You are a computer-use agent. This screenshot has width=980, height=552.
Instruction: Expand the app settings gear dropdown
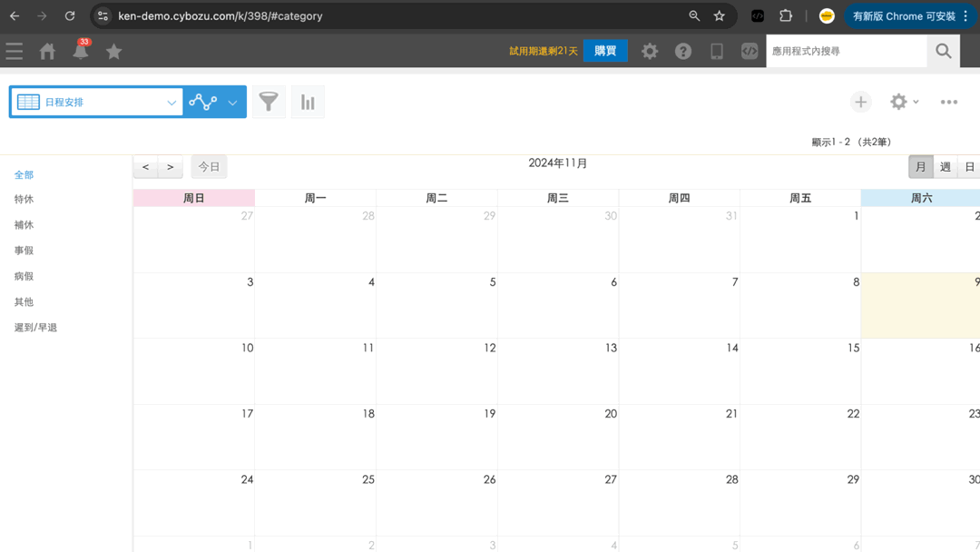(904, 102)
